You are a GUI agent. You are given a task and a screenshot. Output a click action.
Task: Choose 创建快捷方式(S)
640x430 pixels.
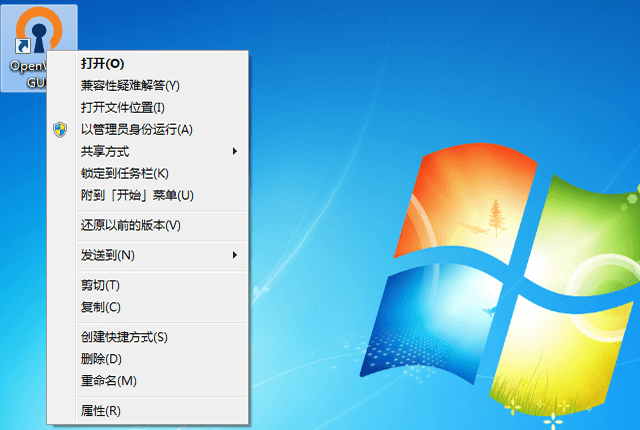tap(148, 337)
